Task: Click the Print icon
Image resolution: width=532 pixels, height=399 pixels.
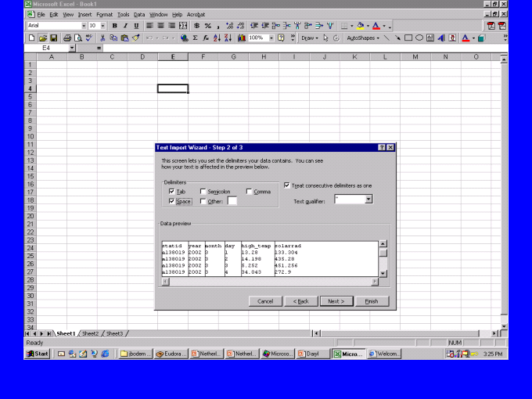Action: point(67,38)
